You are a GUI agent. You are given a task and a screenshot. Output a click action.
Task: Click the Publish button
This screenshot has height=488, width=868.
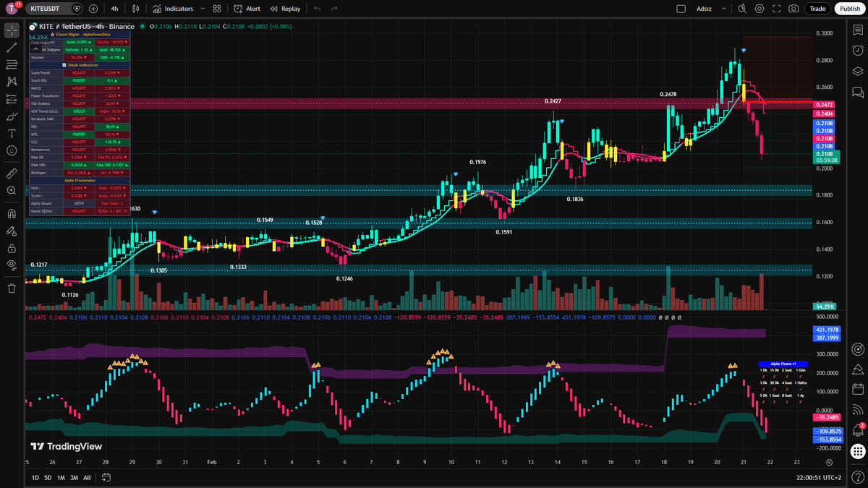pos(848,9)
